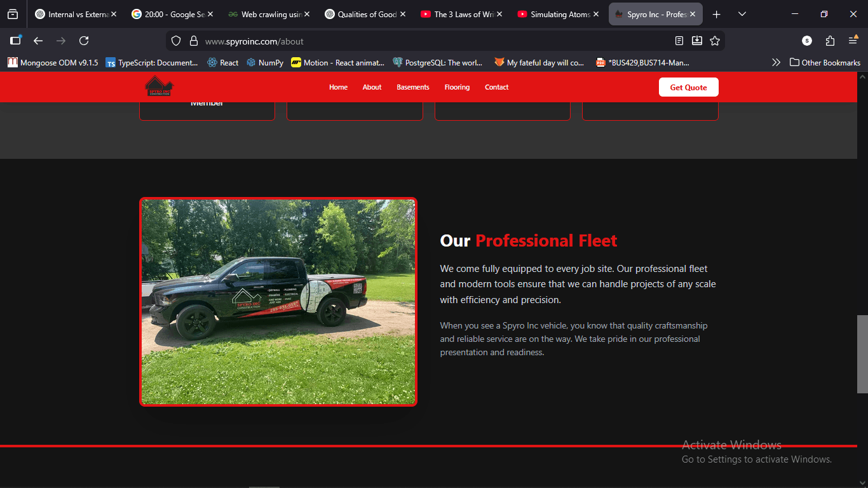868x488 pixels.
Task: Click the browser reload icon
Action: click(84, 41)
